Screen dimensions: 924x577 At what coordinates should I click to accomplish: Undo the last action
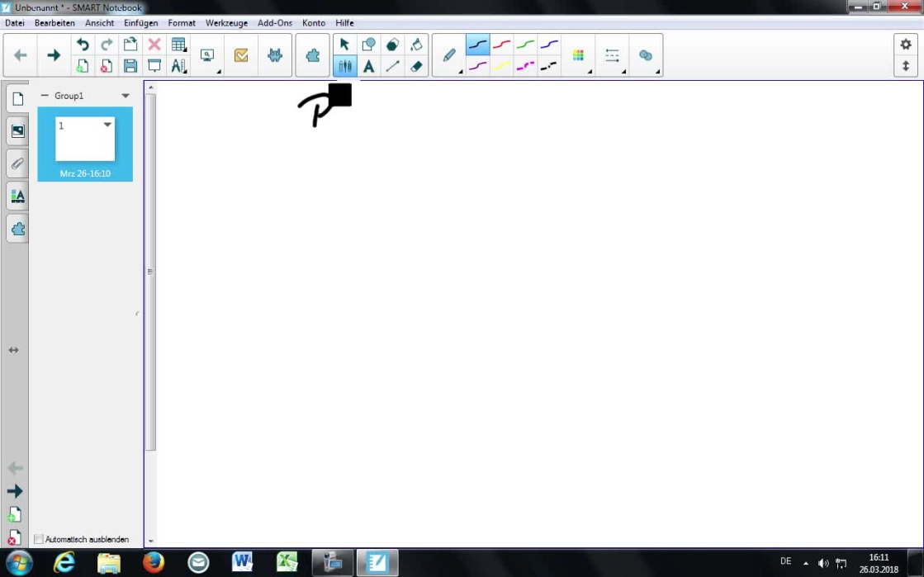tap(83, 45)
